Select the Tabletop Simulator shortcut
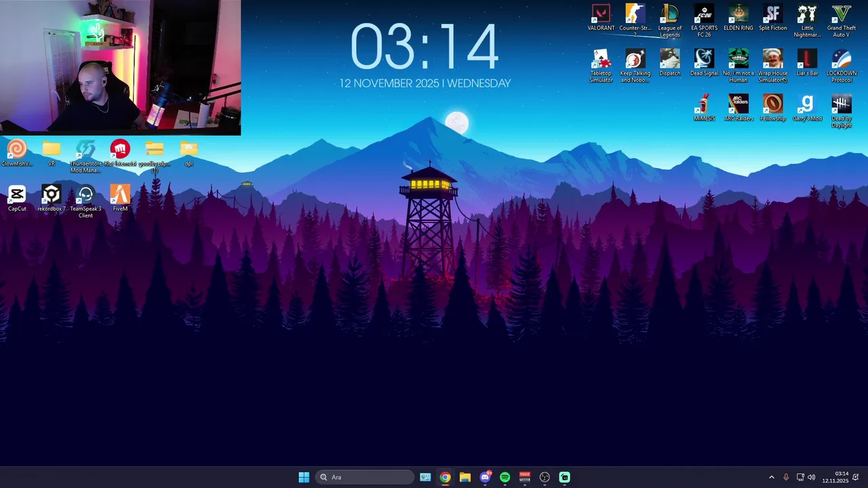 click(601, 66)
